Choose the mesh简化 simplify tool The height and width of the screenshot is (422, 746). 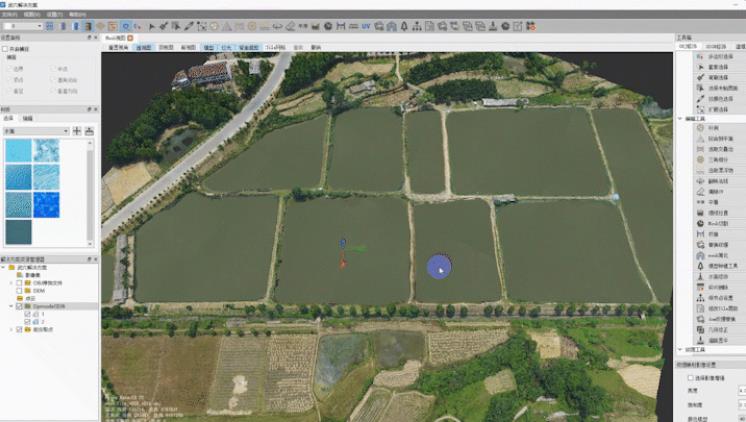tap(713, 255)
